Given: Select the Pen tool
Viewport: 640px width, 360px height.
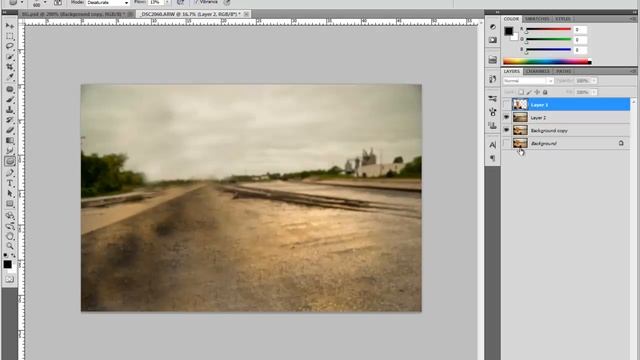Looking at the screenshot, I should click(10, 173).
